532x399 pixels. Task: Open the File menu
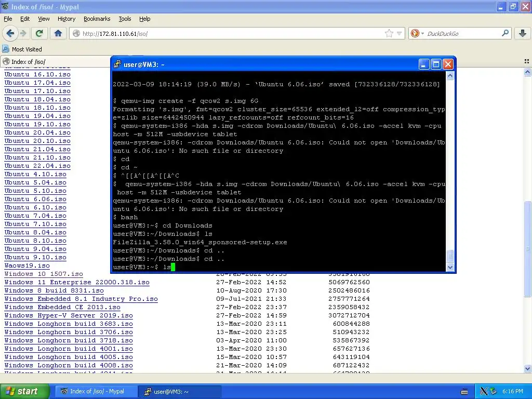[x=8, y=19]
